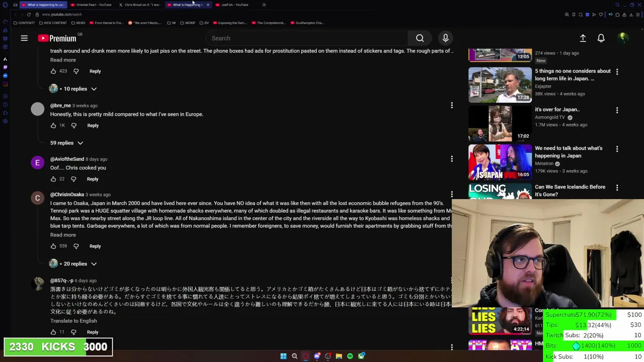
Task: Dislike the Japanese comment by @857q-.-p
Action: coord(73,332)
